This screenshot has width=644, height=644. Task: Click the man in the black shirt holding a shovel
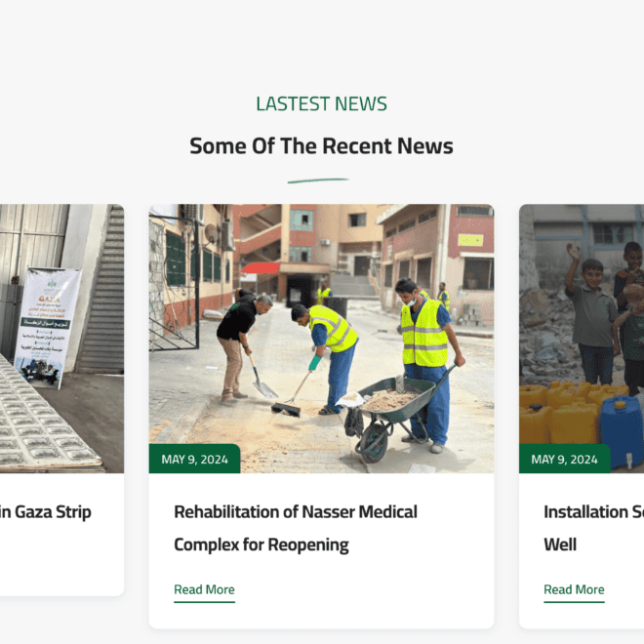(x=241, y=344)
